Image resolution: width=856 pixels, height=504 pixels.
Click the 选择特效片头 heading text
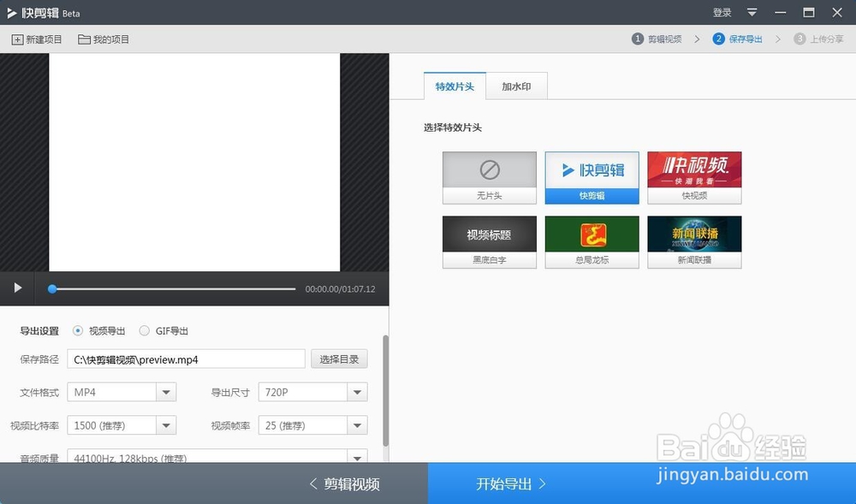click(453, 127)
